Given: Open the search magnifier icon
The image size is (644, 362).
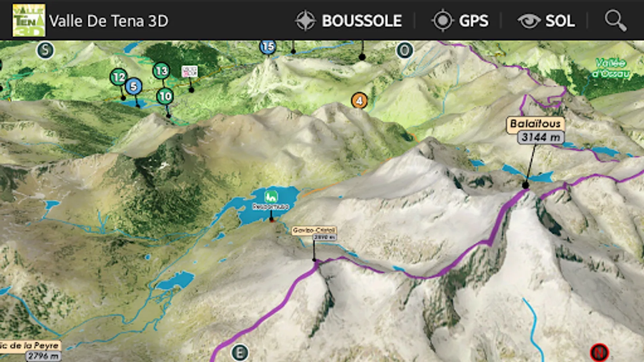Looking at the screenshot, I should pos(615,21).
